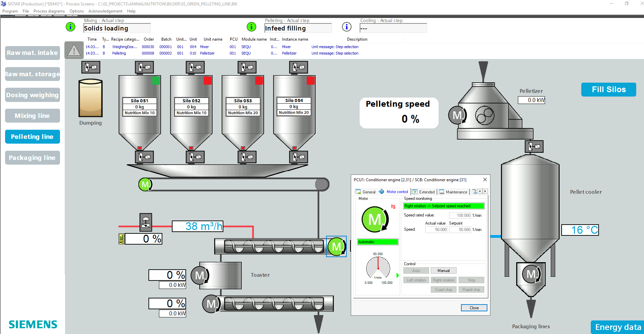
Task: Toggle the outlet valve below Silo 053
Action: (247, 157)
